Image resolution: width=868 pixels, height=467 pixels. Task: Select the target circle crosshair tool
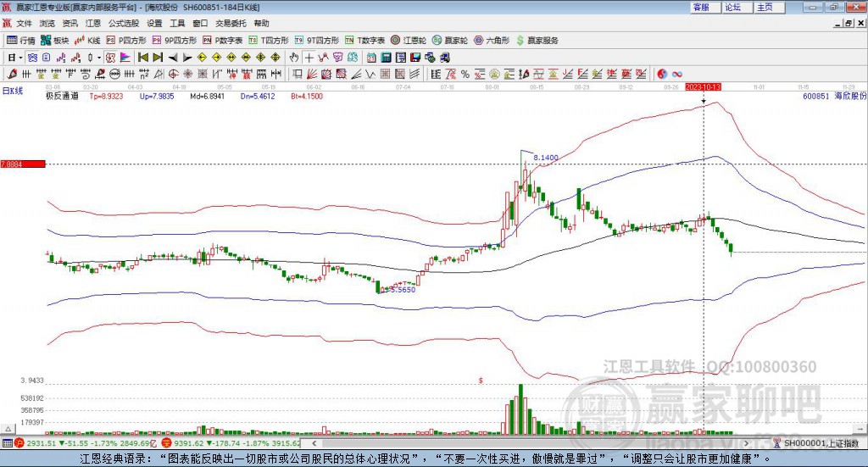(173, 74)
